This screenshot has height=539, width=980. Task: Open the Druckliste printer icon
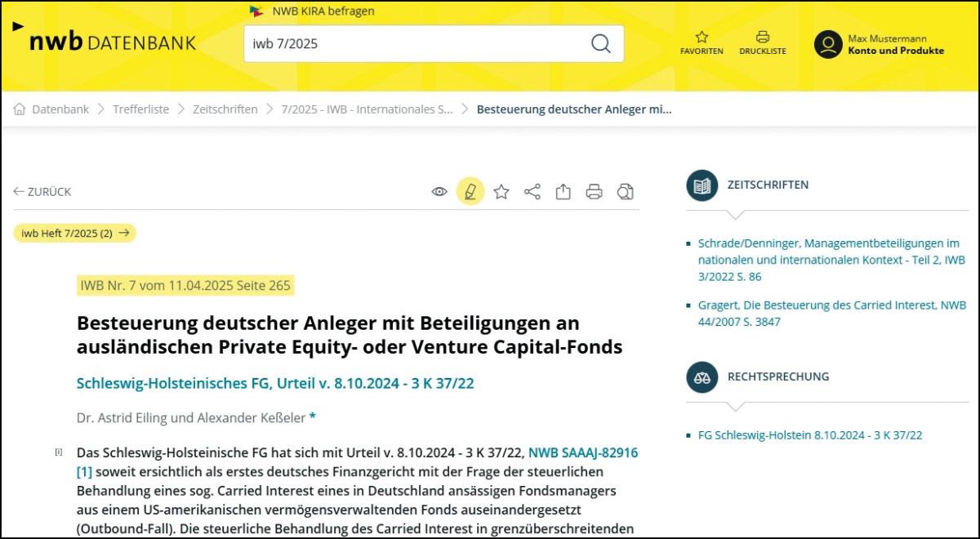(x=762, y=37)
